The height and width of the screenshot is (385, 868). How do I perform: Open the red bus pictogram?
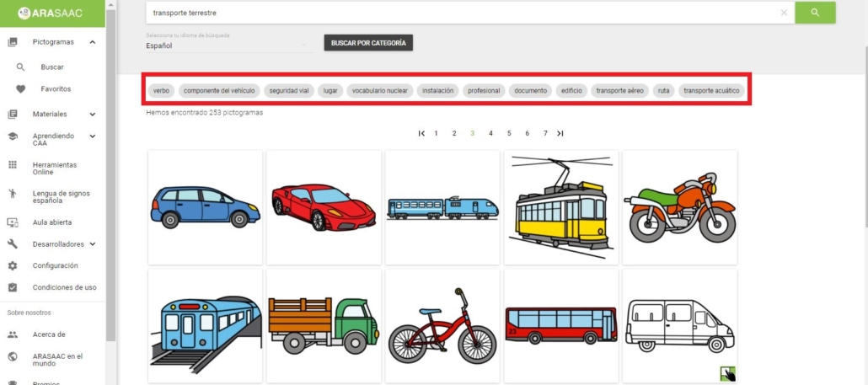coord(561,326)
